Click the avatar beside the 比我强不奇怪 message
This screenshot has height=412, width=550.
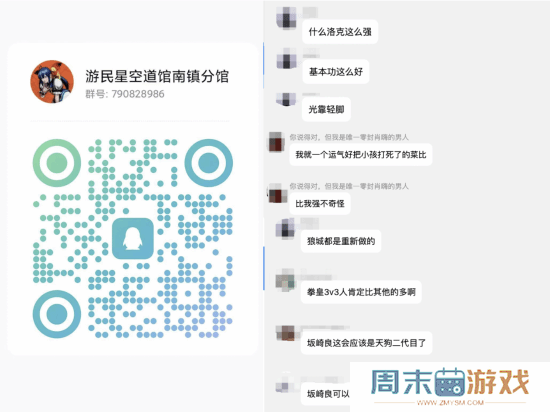(x=276, y=194)
